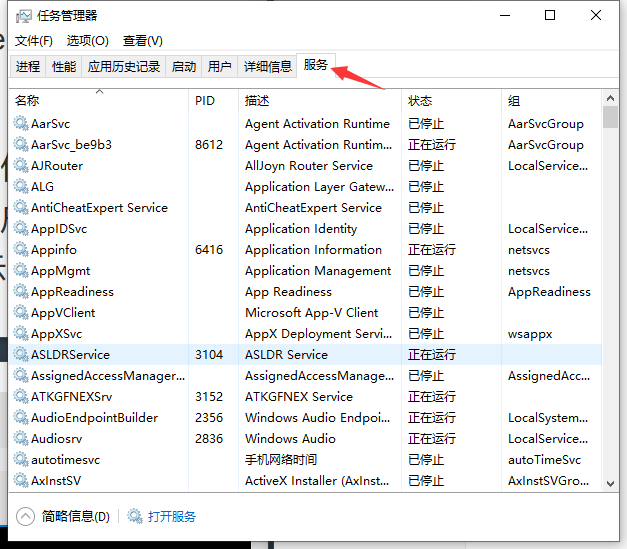Sort services by the 名称 column header
Viewport: 627px width, 549px height.
pos(98,100)
